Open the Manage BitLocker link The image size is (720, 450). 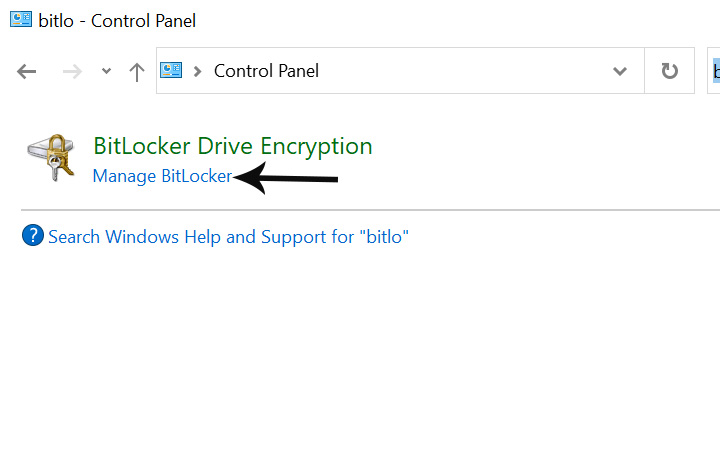click(162, 176)
